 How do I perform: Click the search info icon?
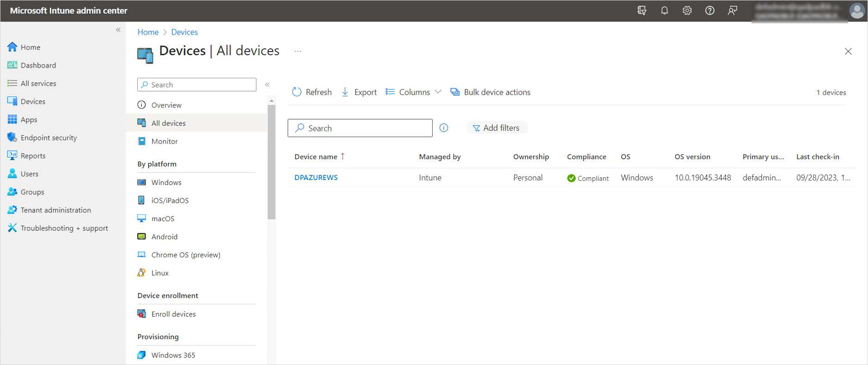pyautogui.click(x=444, y=128)
